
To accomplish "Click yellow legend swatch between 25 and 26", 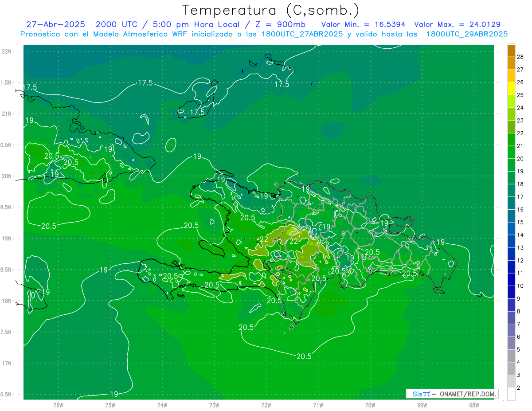I will 512,88.
